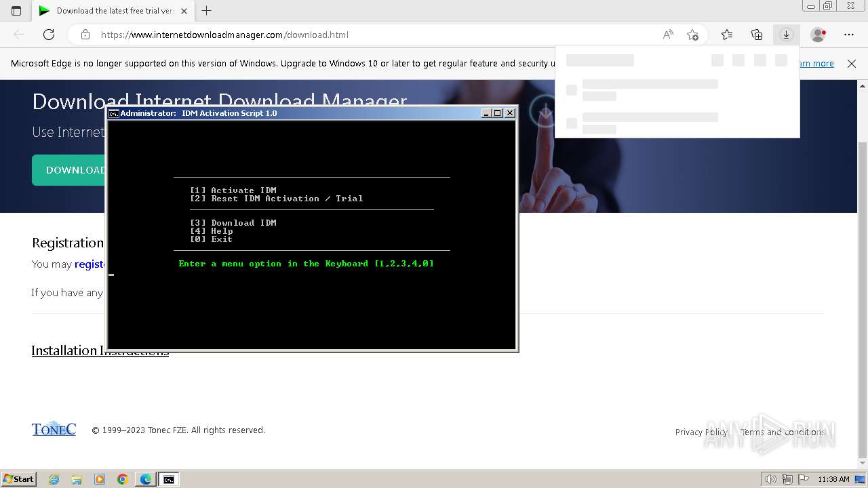
Task: Click the green 'Enter a menu option' prompt
Action: tap(307, 264)
